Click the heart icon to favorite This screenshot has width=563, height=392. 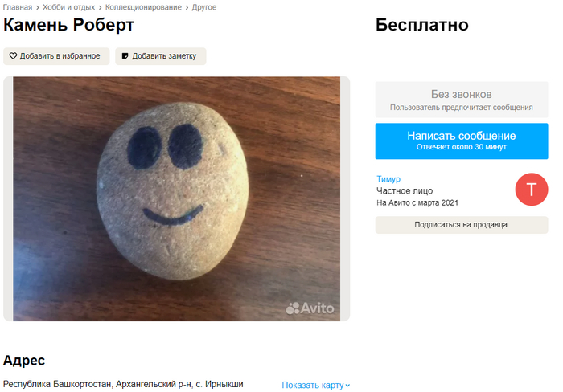tap(13, 56)
